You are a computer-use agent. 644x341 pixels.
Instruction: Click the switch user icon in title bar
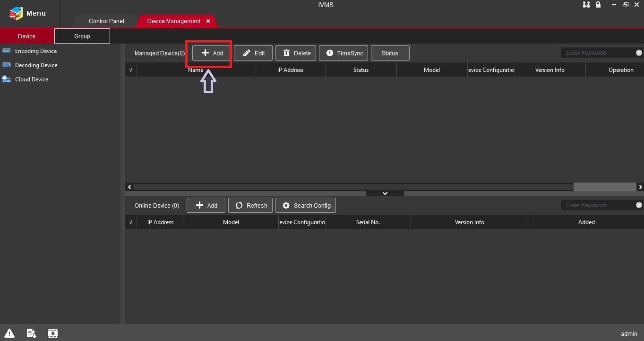[586, 5]
